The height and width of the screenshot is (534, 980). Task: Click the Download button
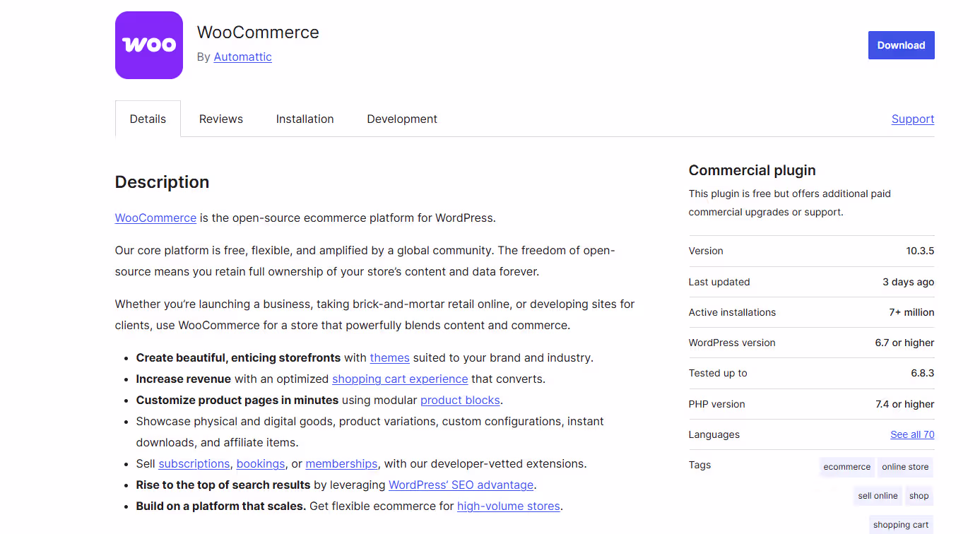[x=901, y=44]
